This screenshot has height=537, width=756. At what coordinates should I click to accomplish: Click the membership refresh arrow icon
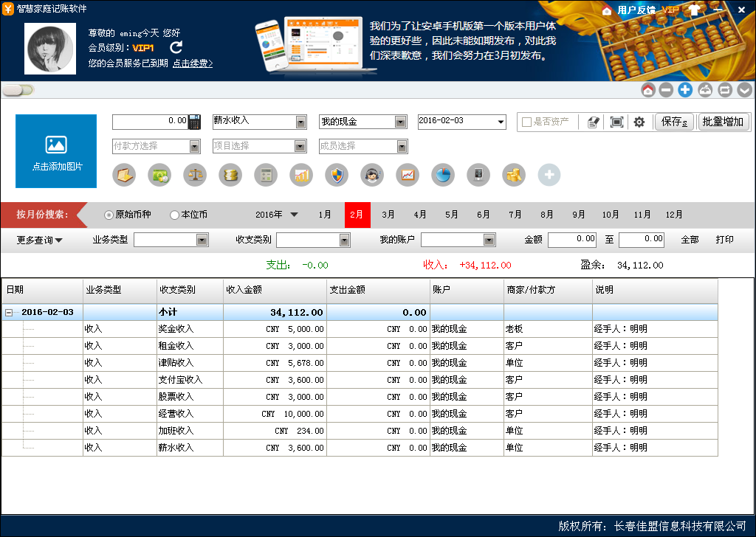click(x=176, y=47)
